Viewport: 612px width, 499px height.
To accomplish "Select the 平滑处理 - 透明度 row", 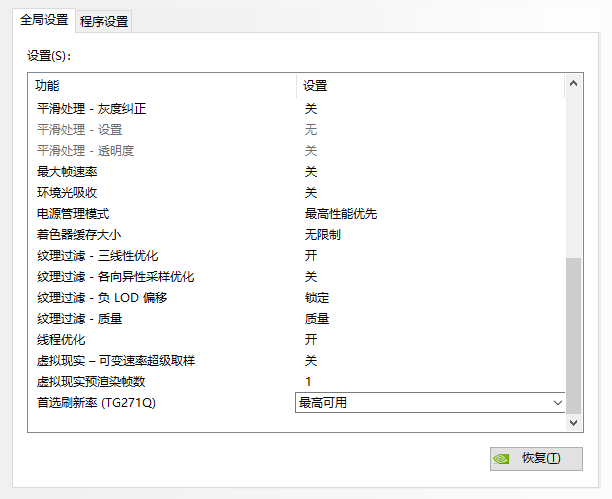I will click(297, 151).
